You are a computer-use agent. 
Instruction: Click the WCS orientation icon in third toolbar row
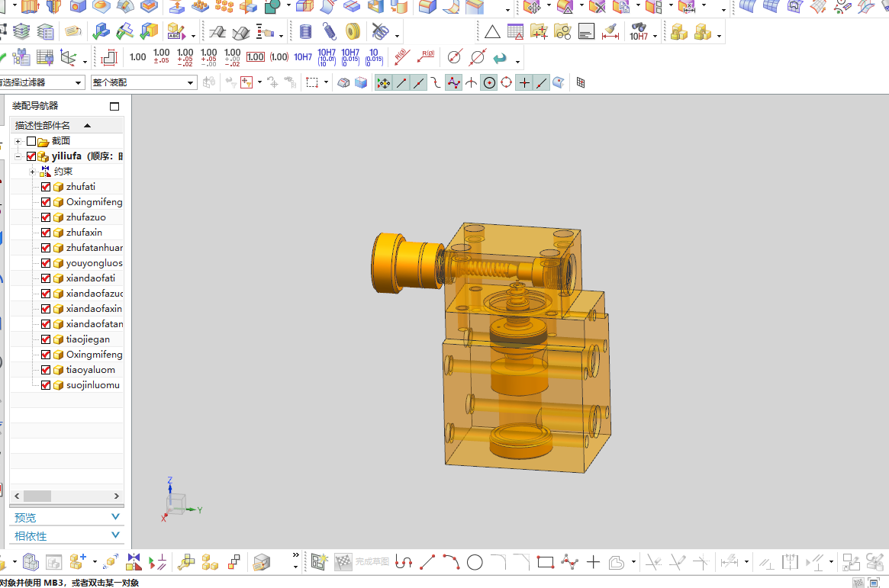point(69,58)
